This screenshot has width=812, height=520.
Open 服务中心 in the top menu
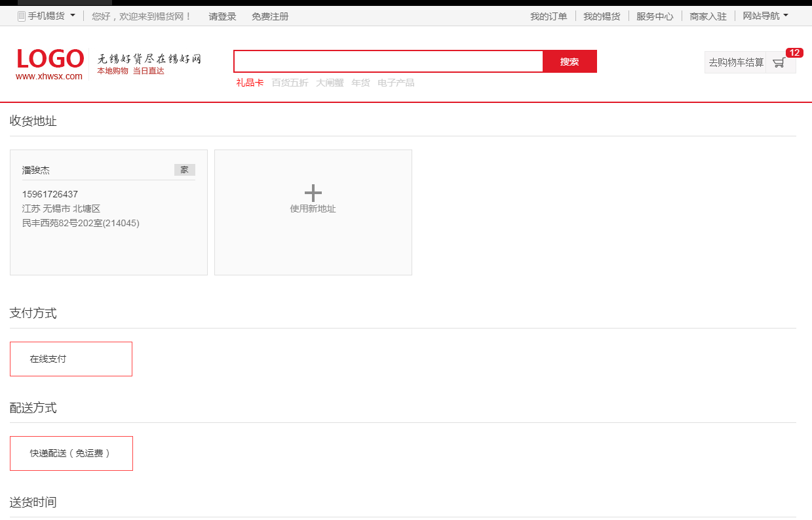coord(655,16)
